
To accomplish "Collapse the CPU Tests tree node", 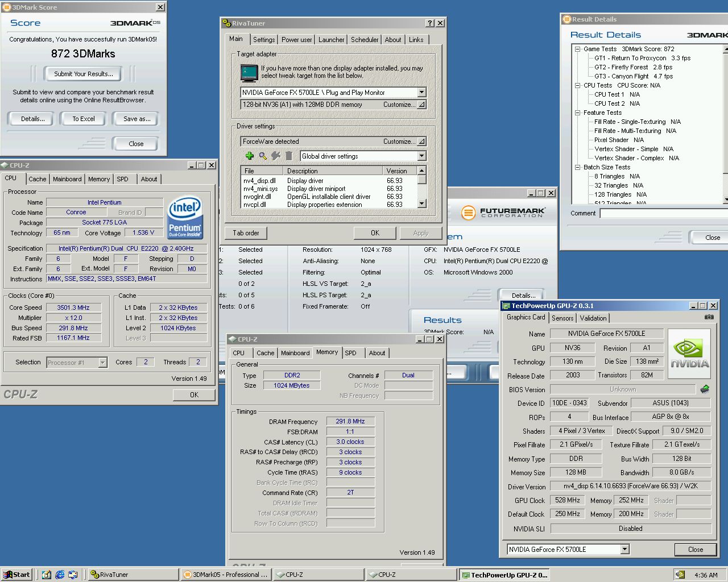I will 577,85.
